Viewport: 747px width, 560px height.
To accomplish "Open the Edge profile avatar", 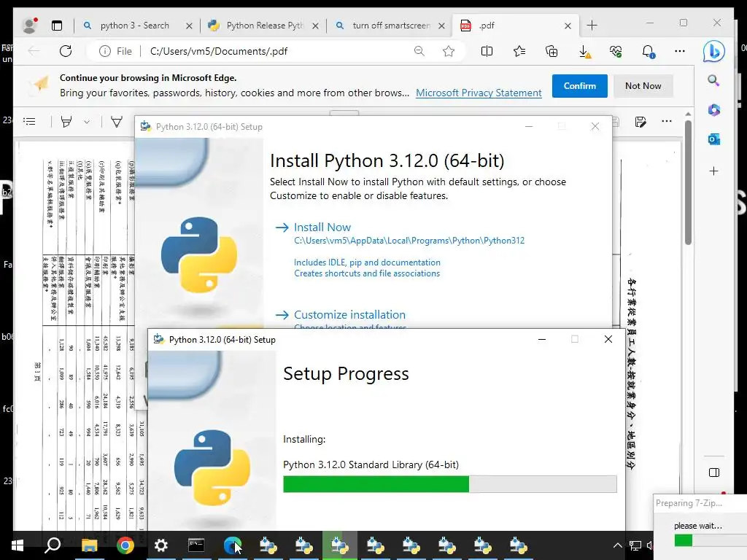I will tap(30, 26).
